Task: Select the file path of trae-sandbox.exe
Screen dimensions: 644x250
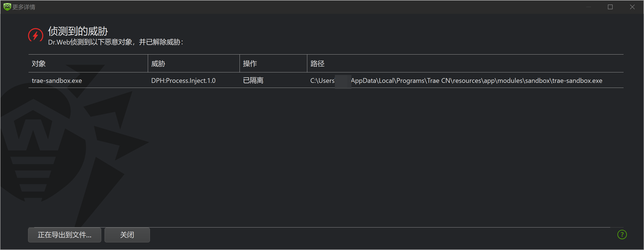Action: [x=456, y=81]
